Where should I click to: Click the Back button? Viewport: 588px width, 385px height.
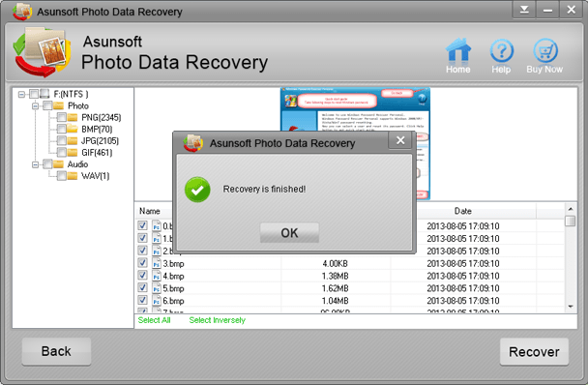(x=56, y=351)
